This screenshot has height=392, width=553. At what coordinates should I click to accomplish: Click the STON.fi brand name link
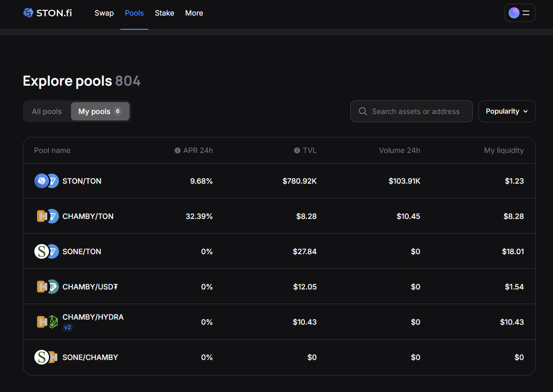pos(54,13)
